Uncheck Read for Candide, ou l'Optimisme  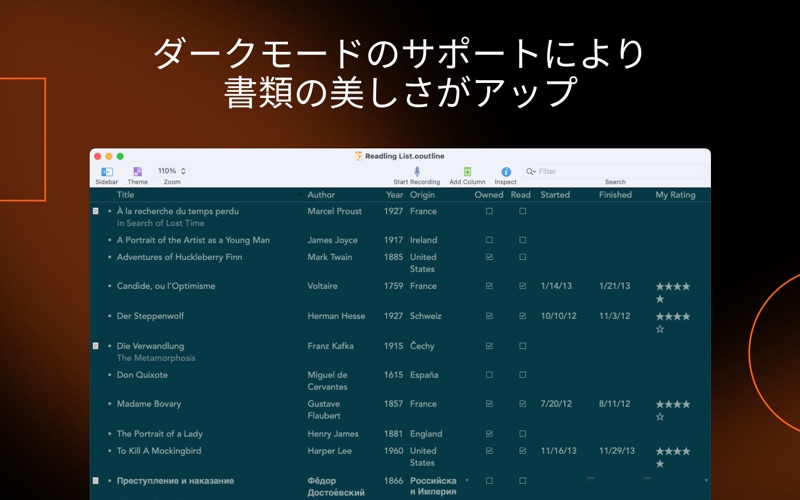[522, 286]
